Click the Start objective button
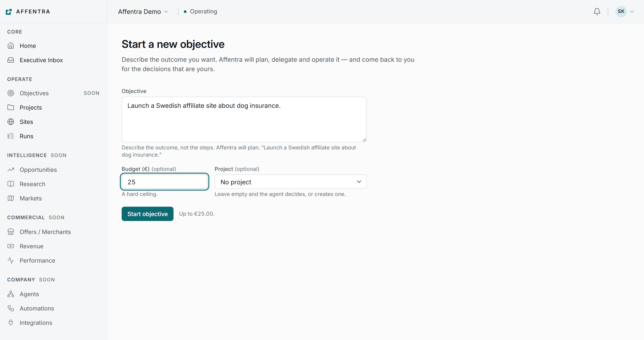 click(148, 214)
